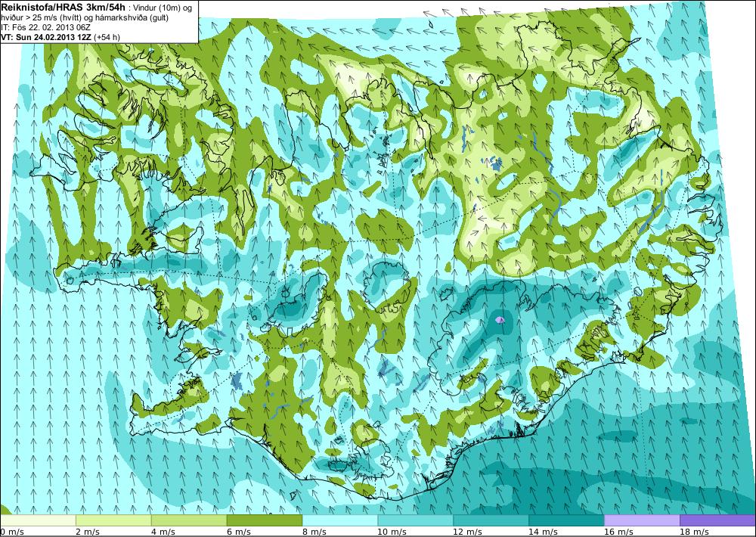Pick the light purple 16–18 m/s legend swatch
The image size is (756, 537).
[642, 520]
